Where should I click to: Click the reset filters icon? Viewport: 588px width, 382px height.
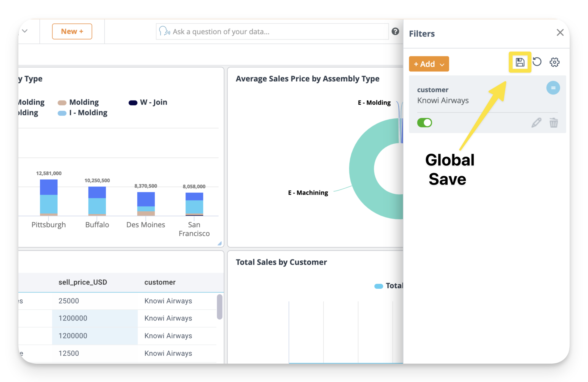pyautogui.click(x=537, y=62)
